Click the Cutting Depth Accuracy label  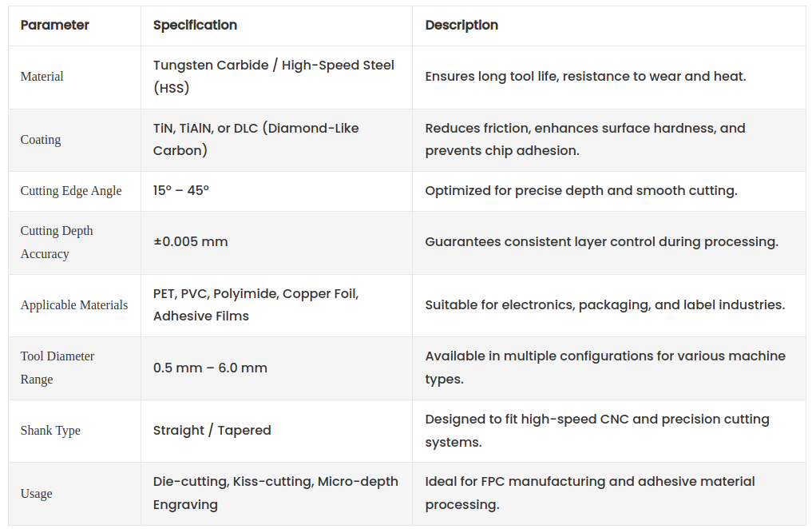[57, 242]
